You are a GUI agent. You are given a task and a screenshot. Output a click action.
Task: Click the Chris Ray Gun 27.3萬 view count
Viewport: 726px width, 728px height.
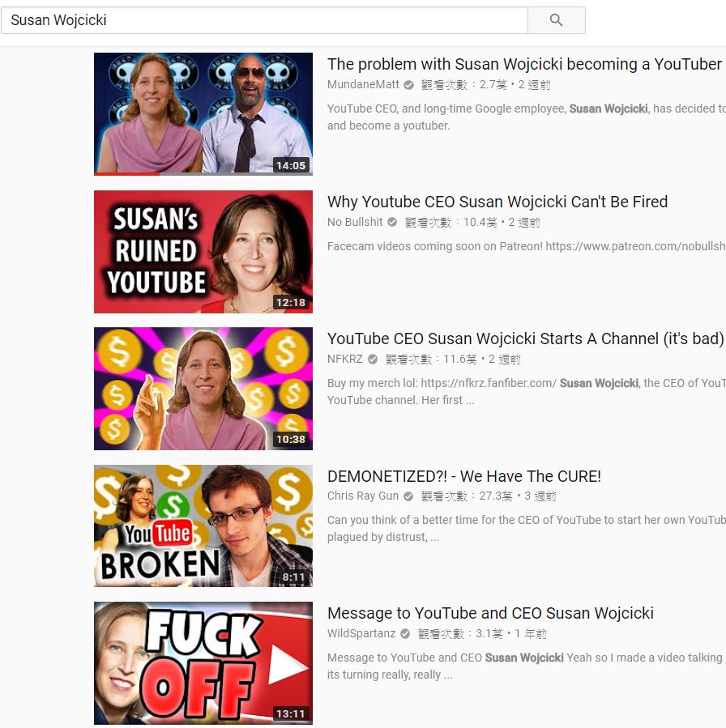pos(467,496)
